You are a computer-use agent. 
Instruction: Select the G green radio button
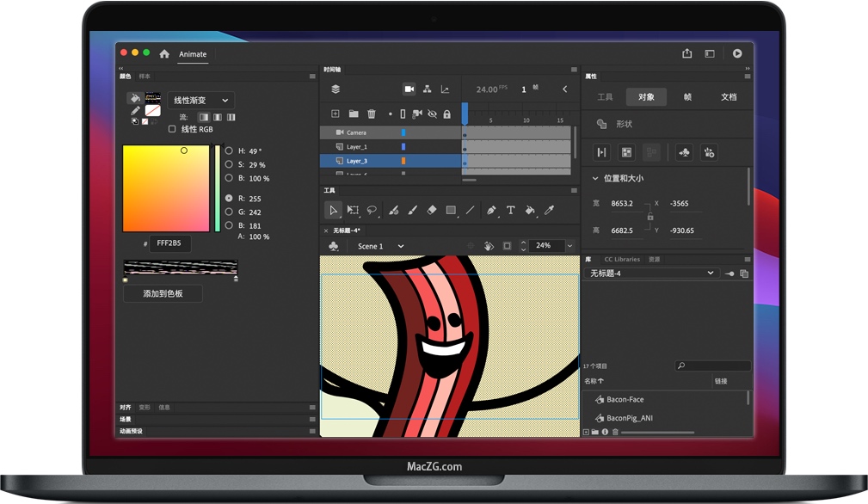coord(229,212)
